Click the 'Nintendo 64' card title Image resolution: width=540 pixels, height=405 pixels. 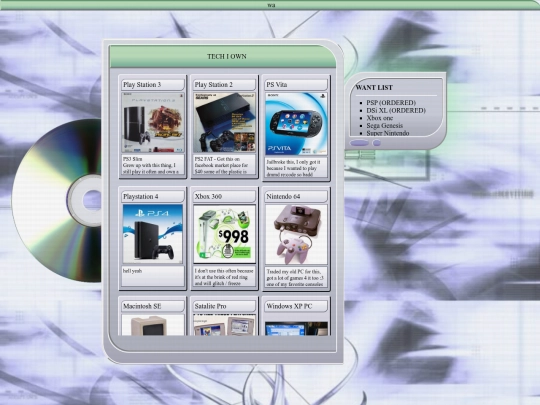(x=283, y=196)
